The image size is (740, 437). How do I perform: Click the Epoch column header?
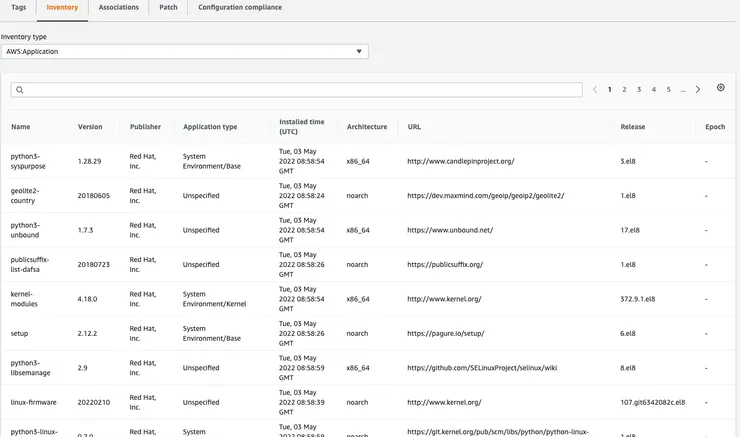pyautogui.click(x=715, y=126)
